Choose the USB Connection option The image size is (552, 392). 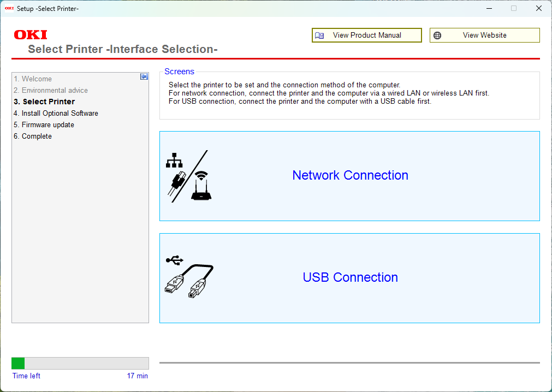(349, 278)
